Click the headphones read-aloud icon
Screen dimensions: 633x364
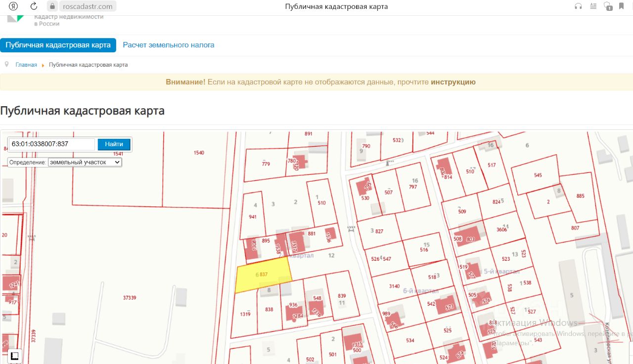coord(578,6)
